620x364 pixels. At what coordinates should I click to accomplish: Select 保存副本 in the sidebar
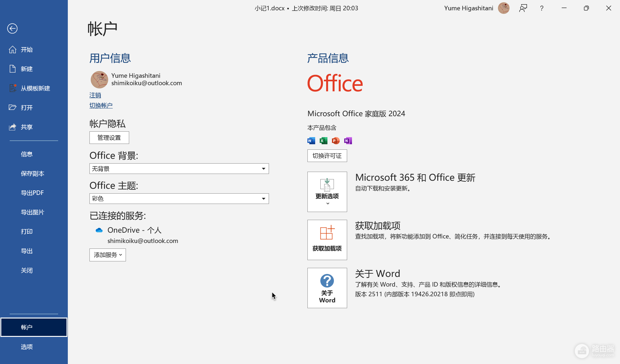[x=34, y=174]
